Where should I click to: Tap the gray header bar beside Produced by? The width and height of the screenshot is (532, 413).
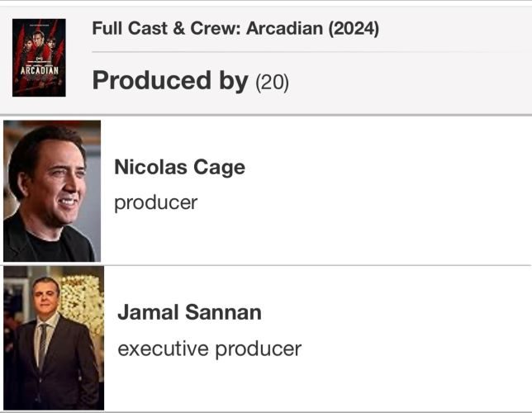pos(407,83)
